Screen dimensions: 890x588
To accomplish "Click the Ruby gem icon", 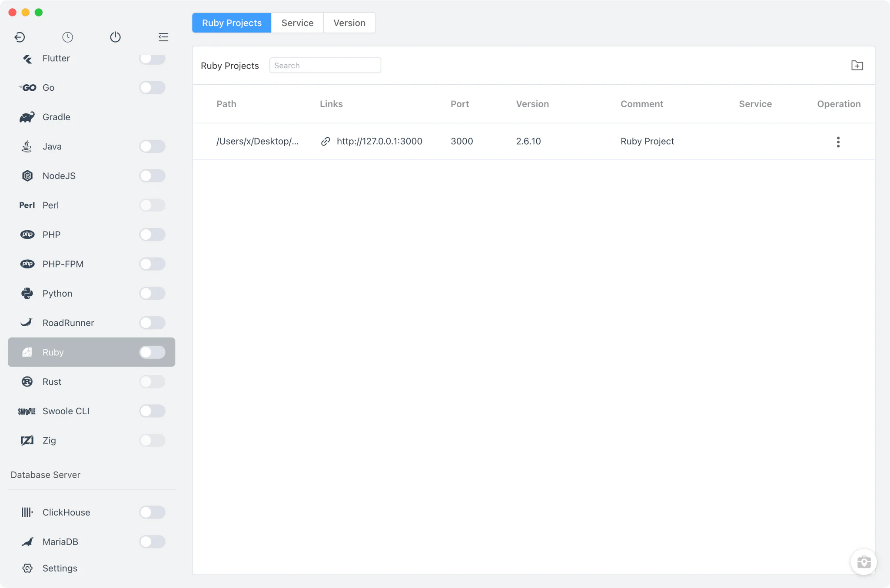I will (27, 352).
